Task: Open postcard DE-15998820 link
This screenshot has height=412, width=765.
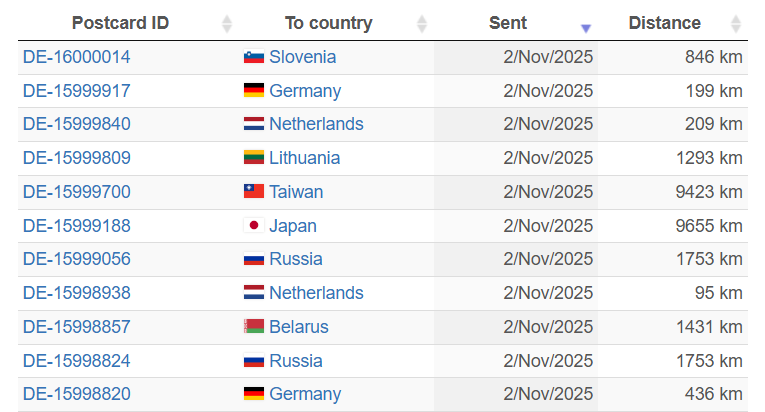Action: (x=76, y=394)
